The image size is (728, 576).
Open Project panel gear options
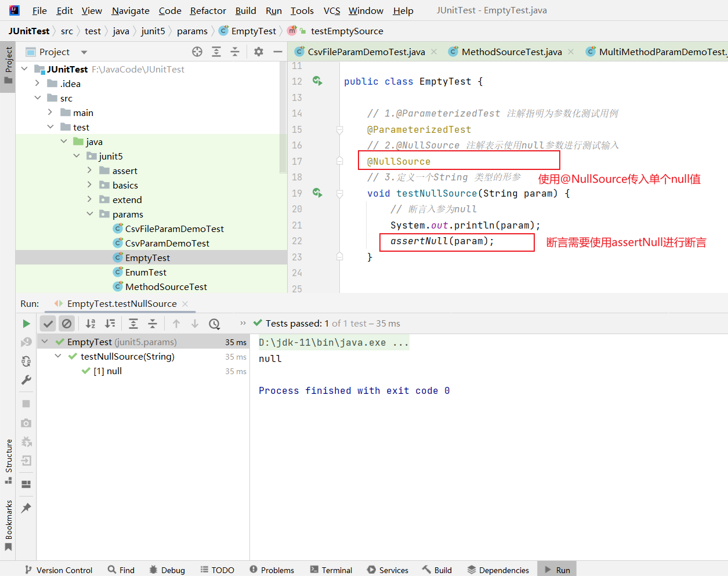tap(259, 52)
